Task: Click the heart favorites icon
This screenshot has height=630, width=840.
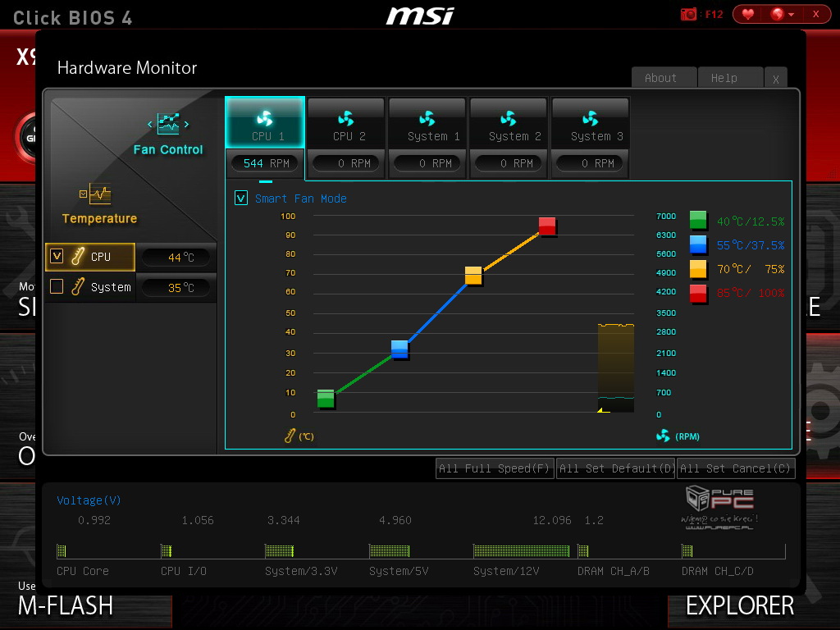Action: (748, 14)
